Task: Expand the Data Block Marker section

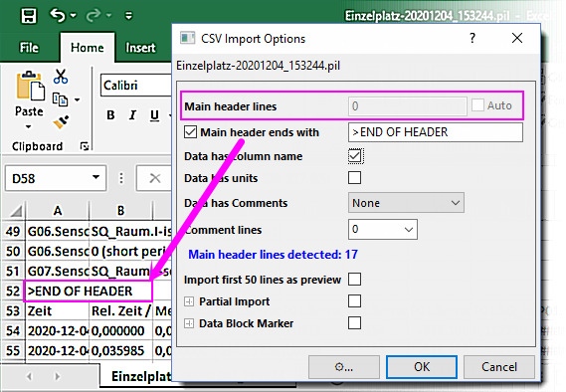Action: click(189, 323)
